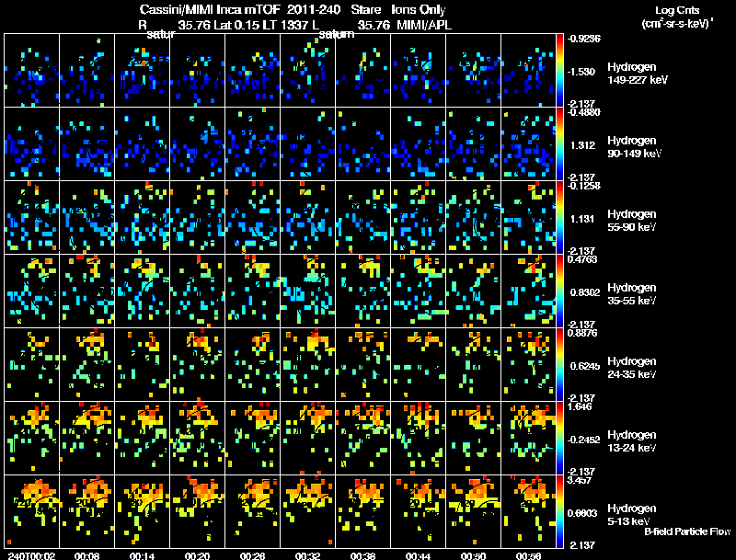Image resolution: width=736 pixels, height=560 pixels.
Task: Click the 'Hydrogen 5-13 keV' row label
Action: [x=632, y=515]
